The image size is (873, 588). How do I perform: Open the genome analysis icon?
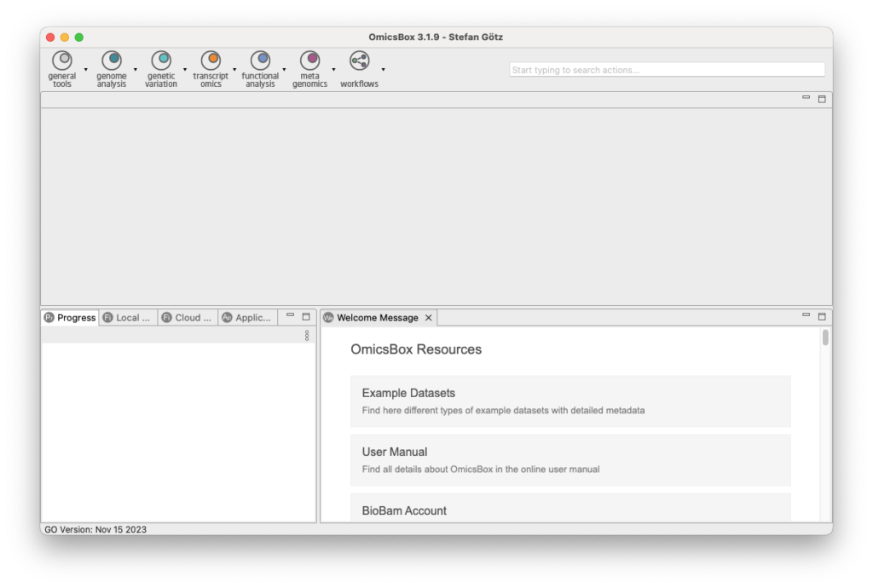coord(112,61)
